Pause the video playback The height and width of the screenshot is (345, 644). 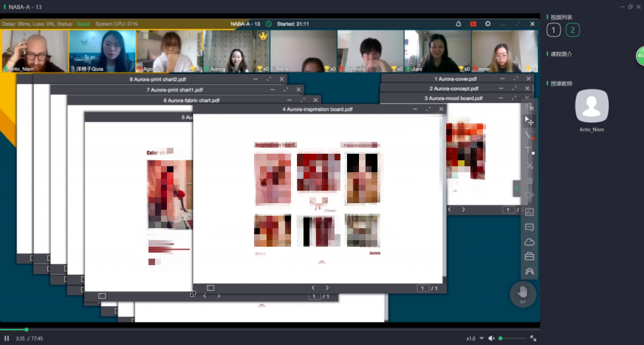coord(7,338)
